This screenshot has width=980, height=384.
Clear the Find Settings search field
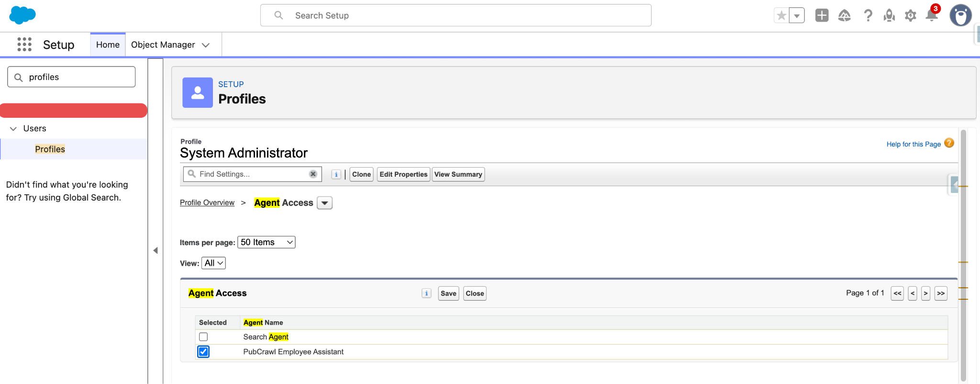[313, 174]
